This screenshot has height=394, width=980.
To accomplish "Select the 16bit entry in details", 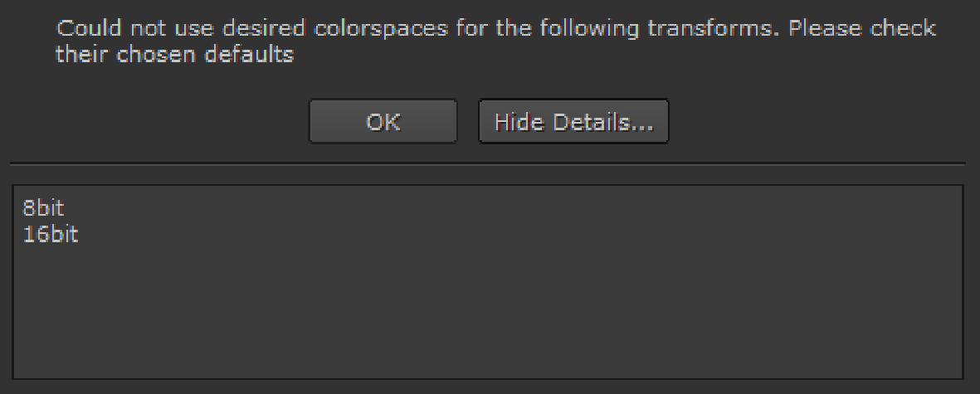I will click(51, 234).
